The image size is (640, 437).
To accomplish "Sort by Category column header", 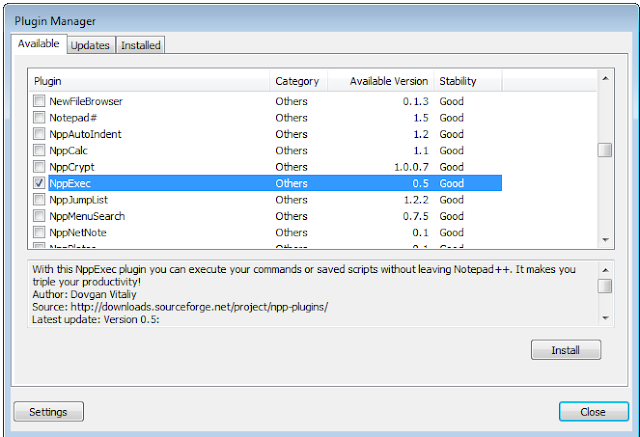I will pos(298,81).
